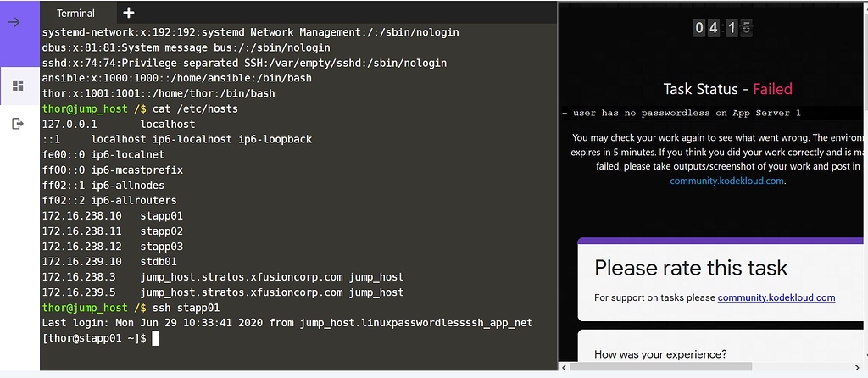868x378 pixels.
Task: Add a new terminal tab with the plus icon
Action: click(129, 13)
